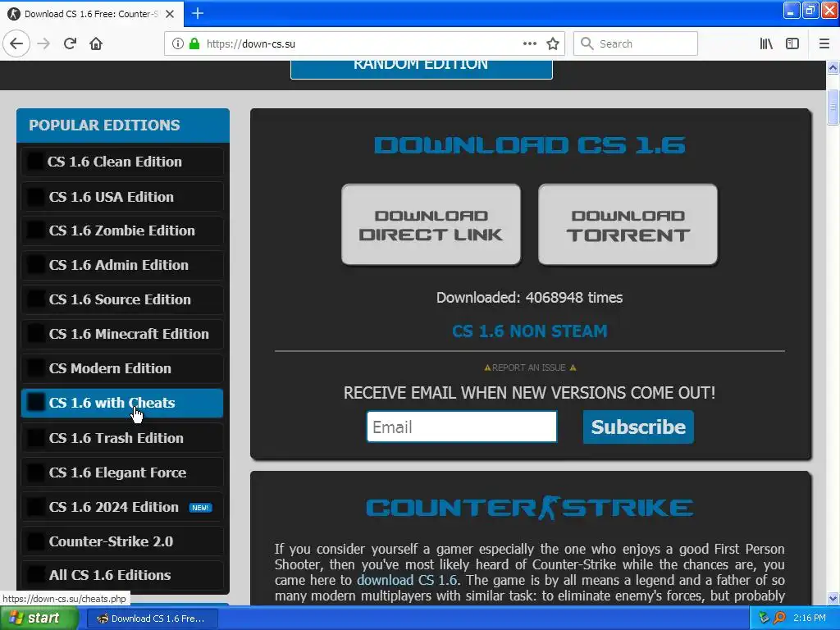Close the Download CS 1.6 Free tab
This screenshot has width=840, height=630.
pos(170,14)
